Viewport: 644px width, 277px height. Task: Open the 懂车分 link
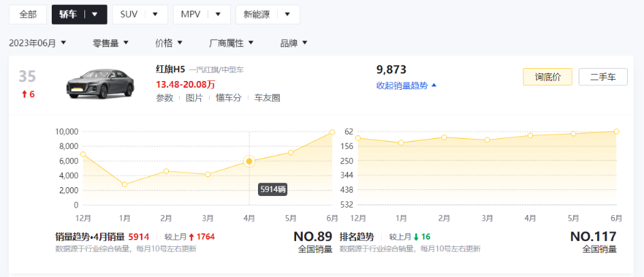pos(228,98)
